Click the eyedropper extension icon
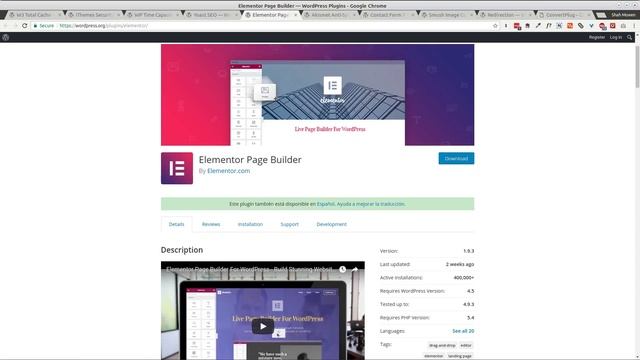 (x=538, y=26)
